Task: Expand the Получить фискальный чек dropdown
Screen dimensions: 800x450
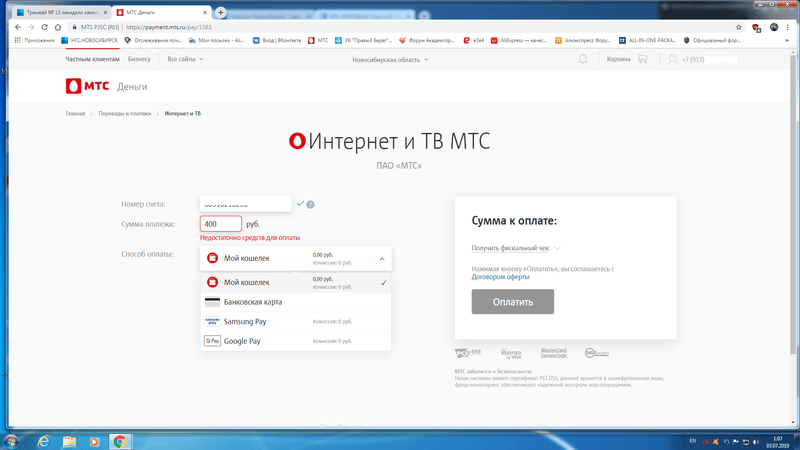Action: click(516, 248)
